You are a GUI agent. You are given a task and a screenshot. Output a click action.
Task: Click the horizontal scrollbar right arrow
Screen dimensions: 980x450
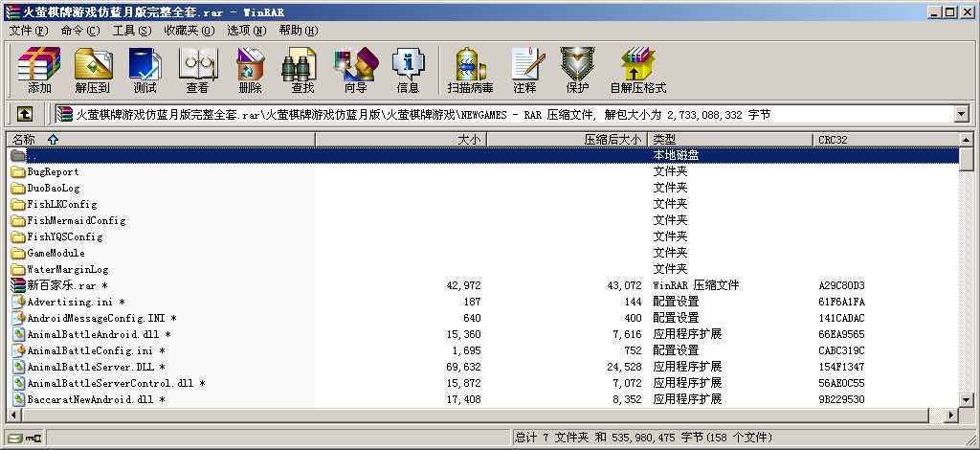(951, 415)
